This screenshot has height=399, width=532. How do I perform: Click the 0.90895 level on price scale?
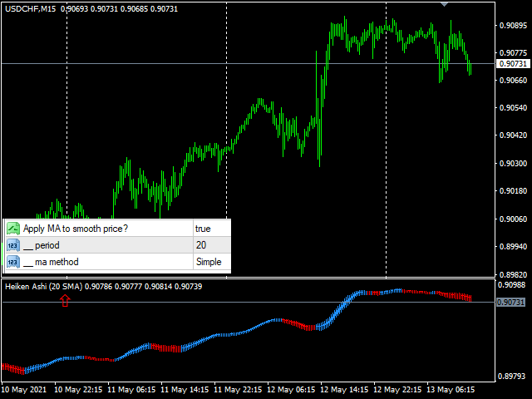coord(512,25)
